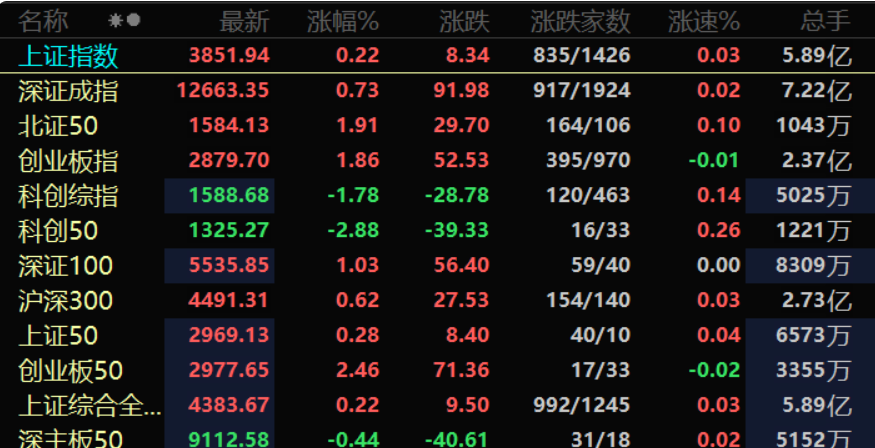
Task: Click the 5025万 volume cell
Action: tap(814, 196)
